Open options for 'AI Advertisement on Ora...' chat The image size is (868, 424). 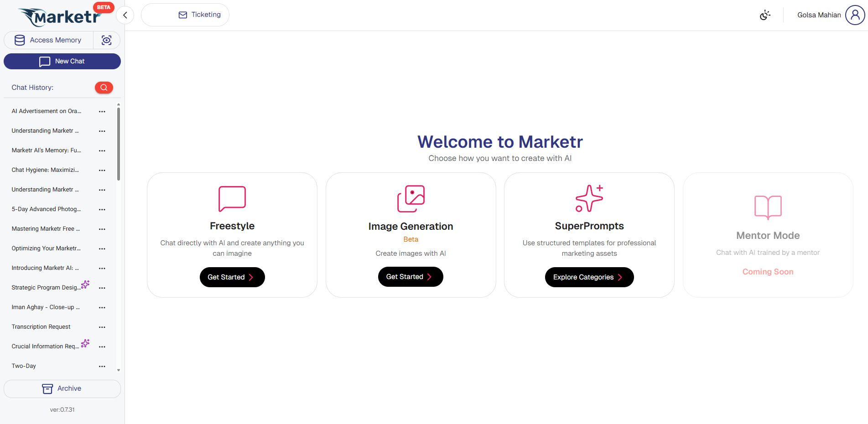click(102, 112)
